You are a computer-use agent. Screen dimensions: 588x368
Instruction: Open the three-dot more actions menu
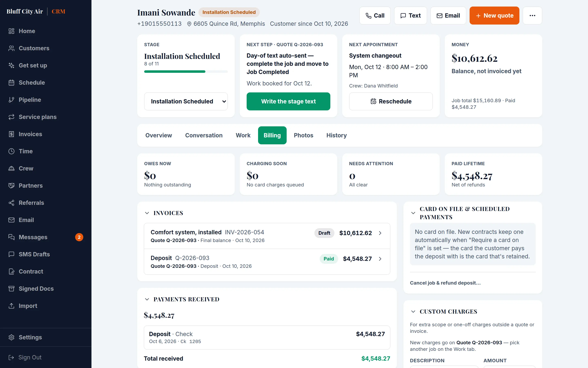[x=532, y=16]
